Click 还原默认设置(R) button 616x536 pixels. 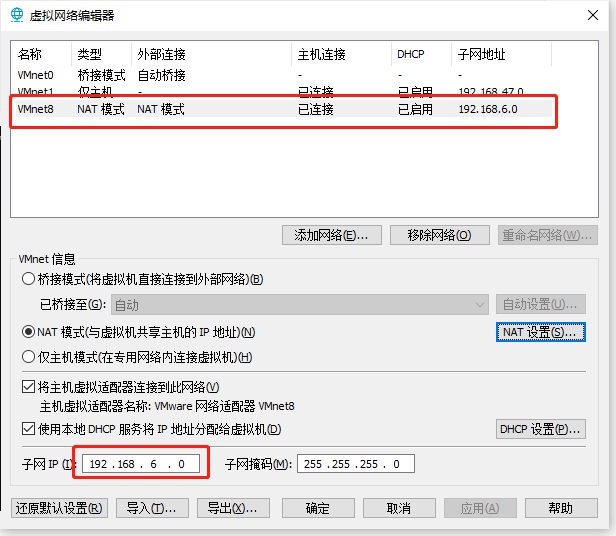click(59, 508)
